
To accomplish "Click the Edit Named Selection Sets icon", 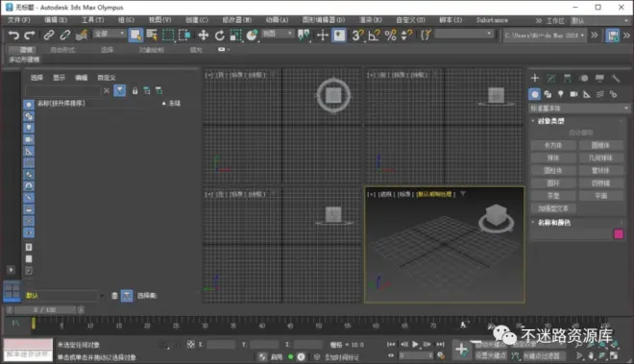I will click(425, 36).
